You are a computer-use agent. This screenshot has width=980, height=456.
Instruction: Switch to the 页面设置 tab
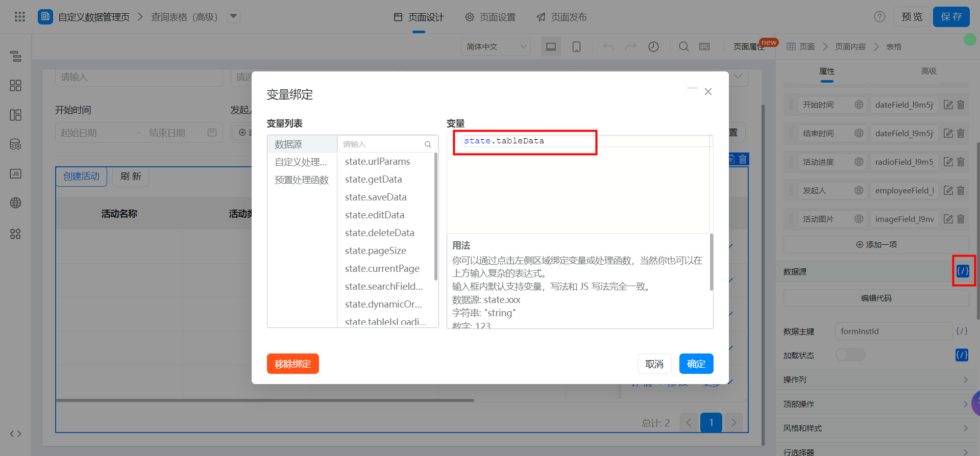coord(490,17)
